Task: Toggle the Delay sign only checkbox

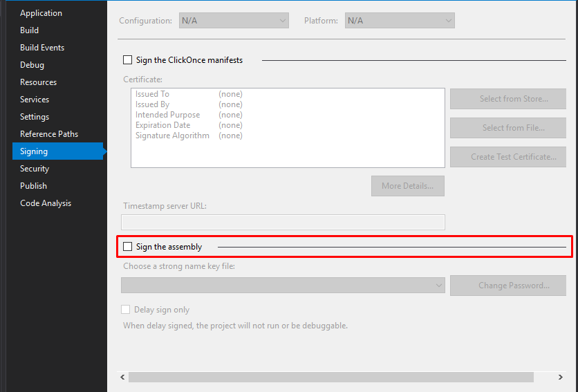Action: (x=126, y=310)
